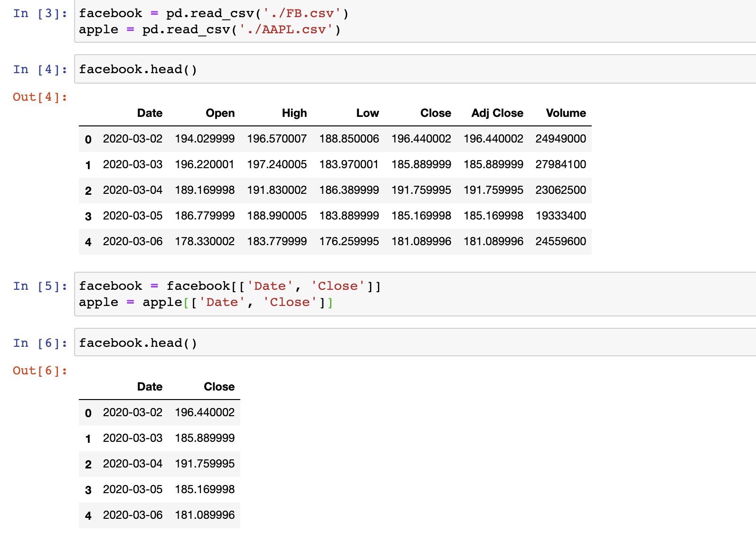Click Open value 194.029999
The width and height of the screenshot is (756, 534).
point(205,139)
